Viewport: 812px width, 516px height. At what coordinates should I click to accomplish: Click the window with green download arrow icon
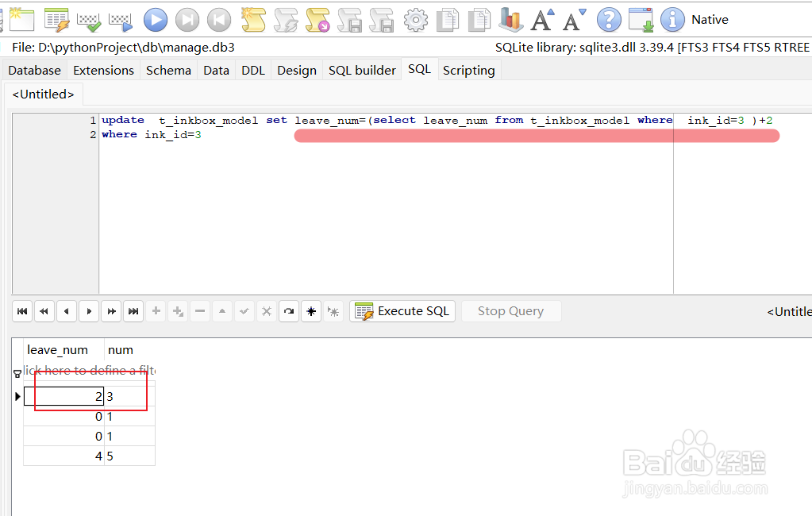click(x=641, y=20)
